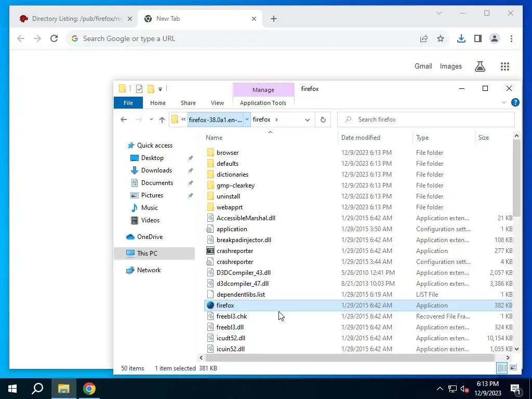532x399 pixels.
Task: Expand firefox-38.0a1 breadcrumb dropdown arrow
Action: click(247, 119)
